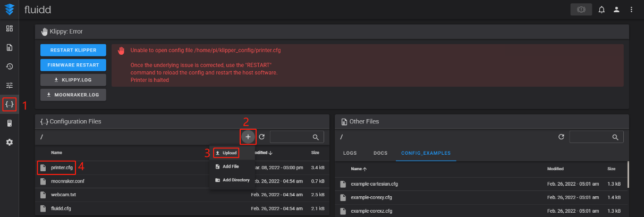This screenshot has width=644, height=217.
Task: Switch to the LOGS tab
Action: [350, 153]
